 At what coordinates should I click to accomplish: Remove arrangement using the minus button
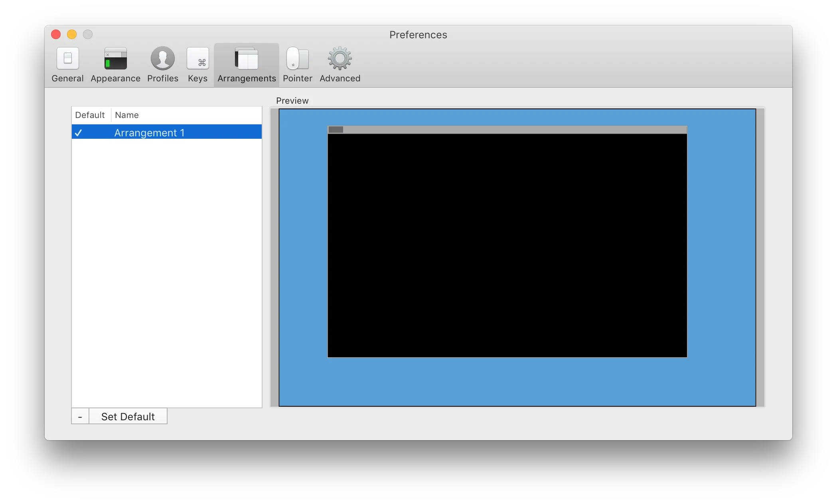[x=80, y=417]
